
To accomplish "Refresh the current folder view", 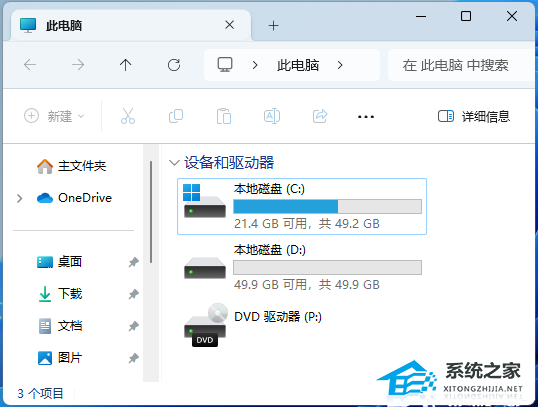I will [174, 65].
